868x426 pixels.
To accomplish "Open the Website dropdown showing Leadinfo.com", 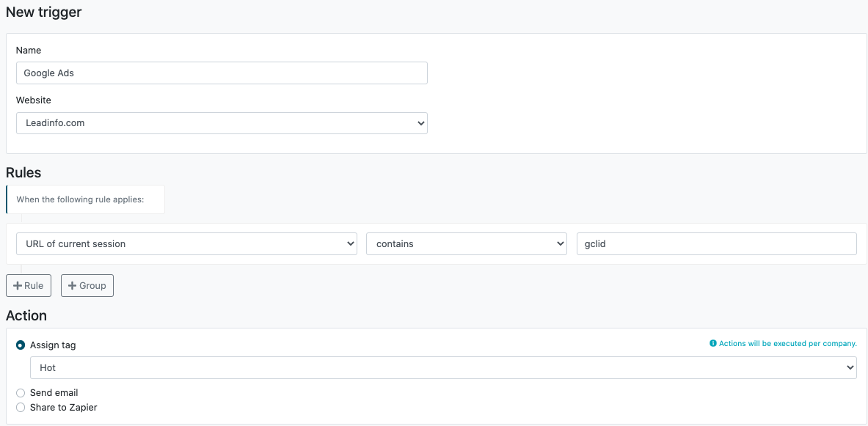I will (x=222, y=123).
